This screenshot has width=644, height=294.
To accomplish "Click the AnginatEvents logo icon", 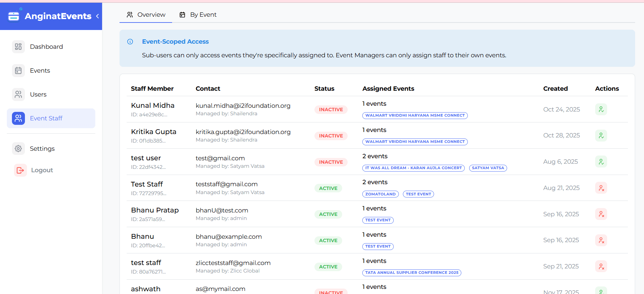I will pyautogui.click(x=14, y=16).
